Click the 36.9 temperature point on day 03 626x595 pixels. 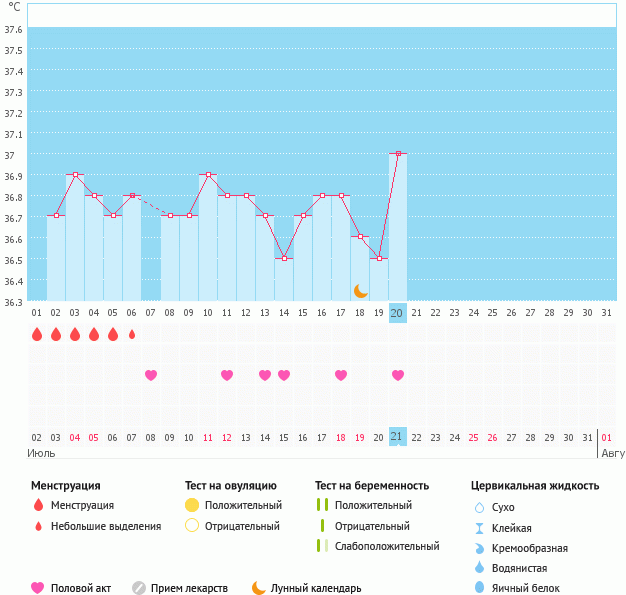point(75,175)
